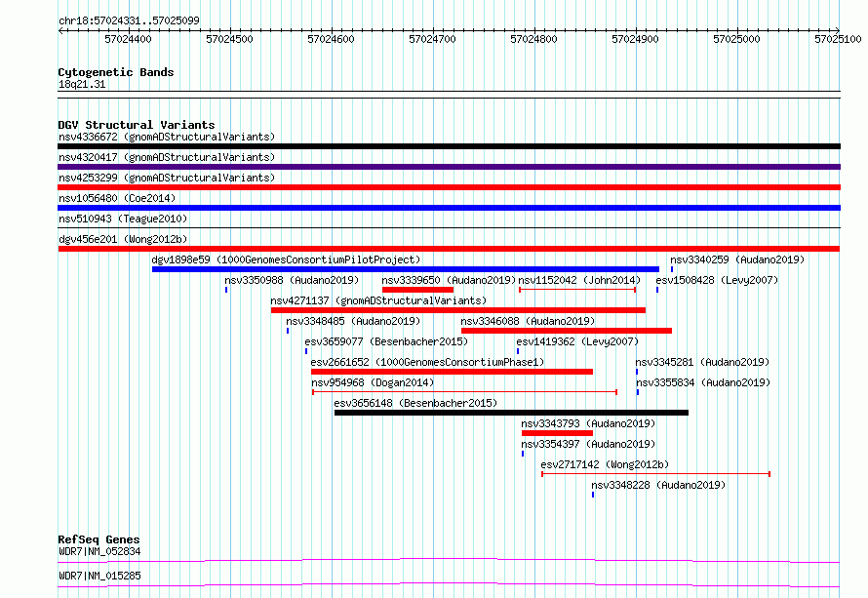Select the 18q21.31 band label

point(82,84)
